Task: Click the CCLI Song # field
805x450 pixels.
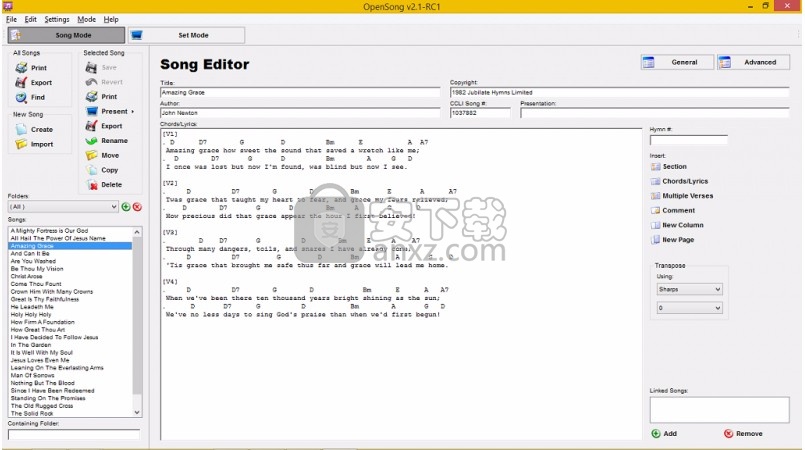Action: (x=480, y=113)
